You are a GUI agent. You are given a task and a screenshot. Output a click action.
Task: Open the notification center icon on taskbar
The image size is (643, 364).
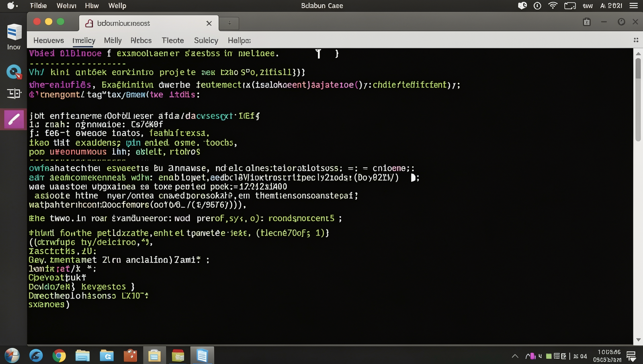[x=631, y=356]
